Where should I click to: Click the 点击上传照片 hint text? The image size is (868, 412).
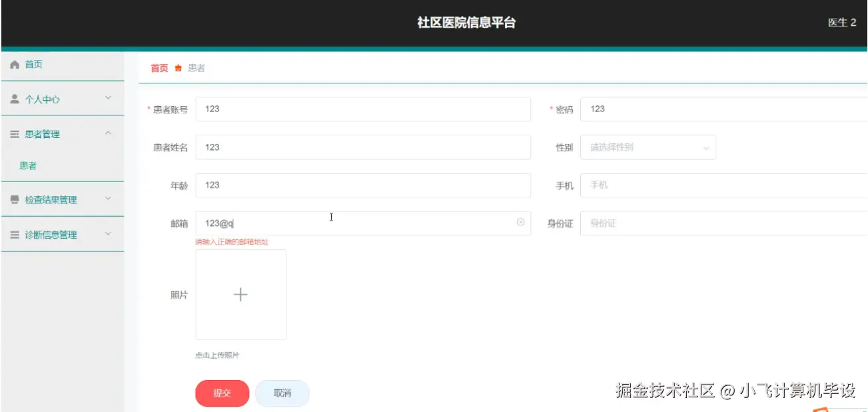[217, 355]
